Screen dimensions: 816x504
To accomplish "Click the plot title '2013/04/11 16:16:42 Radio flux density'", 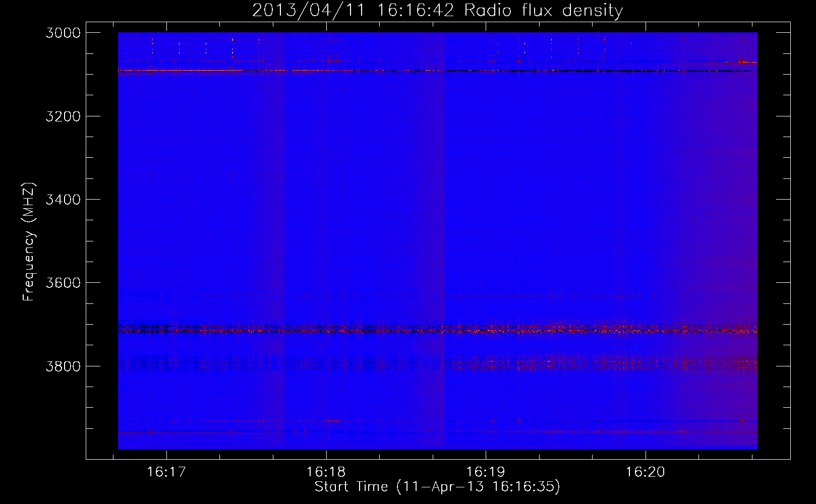I will (x=437, y=11).
